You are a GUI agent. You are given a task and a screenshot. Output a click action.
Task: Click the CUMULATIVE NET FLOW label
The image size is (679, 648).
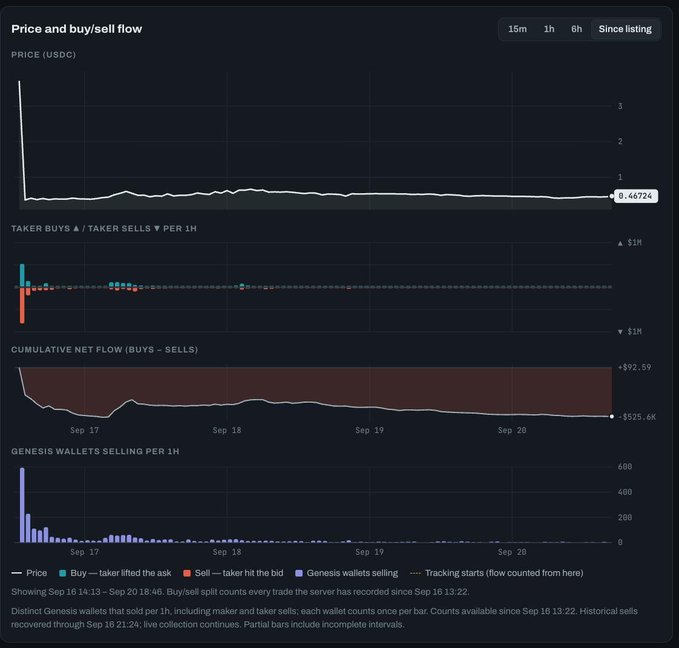tap(104, 350)
